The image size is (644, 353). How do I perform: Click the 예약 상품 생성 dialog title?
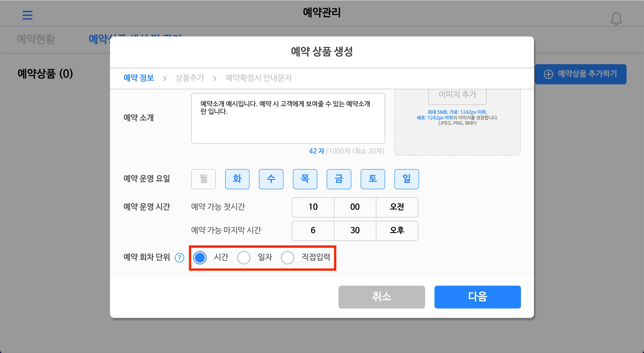[322, 51]
